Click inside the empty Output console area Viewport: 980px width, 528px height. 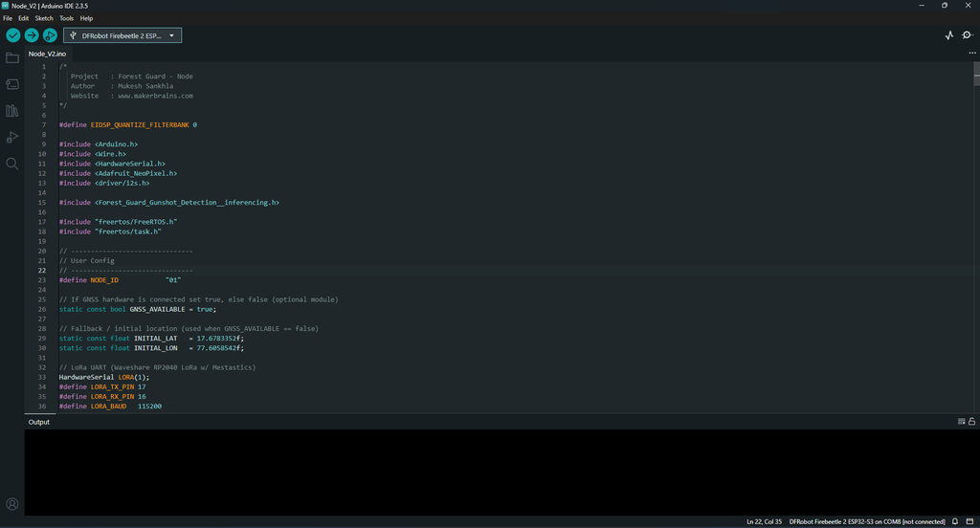(501, 473)
